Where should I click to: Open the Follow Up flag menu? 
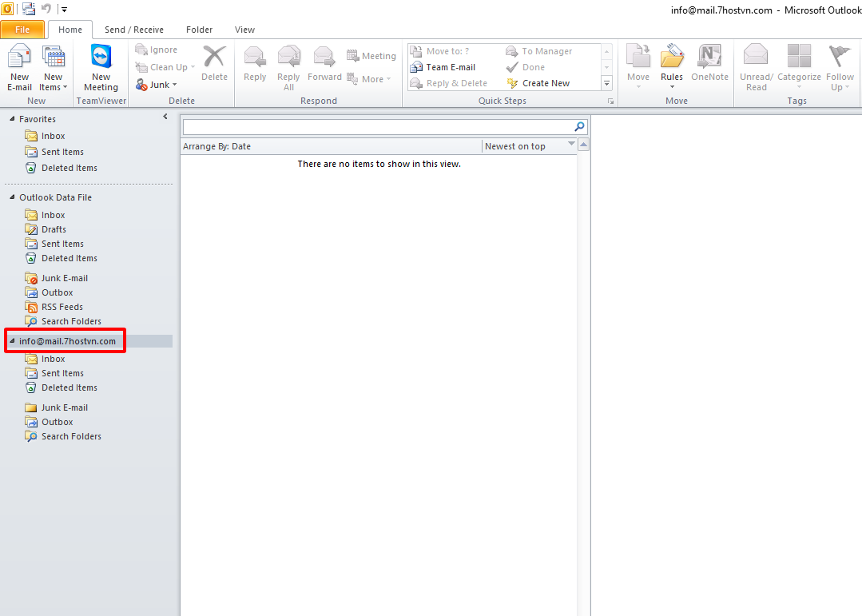pyautogui.click(x=840, y=68)
